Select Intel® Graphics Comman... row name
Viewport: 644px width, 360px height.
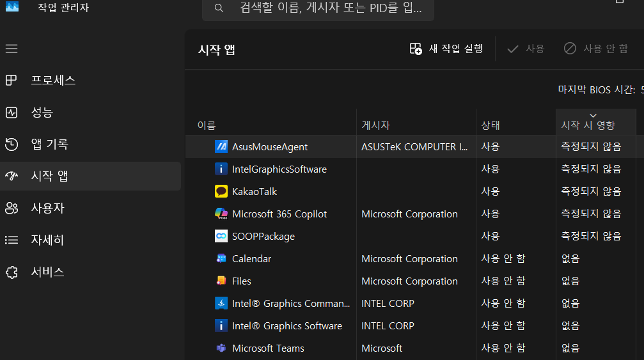291,303
